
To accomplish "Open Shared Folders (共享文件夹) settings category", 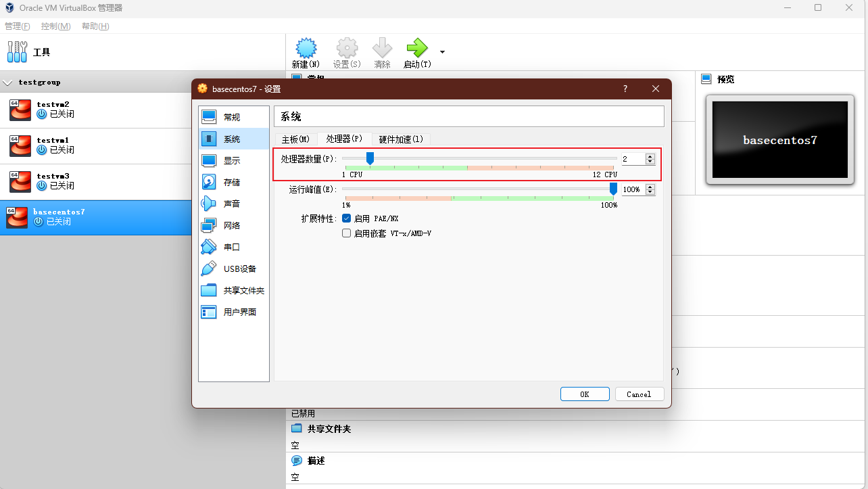I will pos(233,290).
